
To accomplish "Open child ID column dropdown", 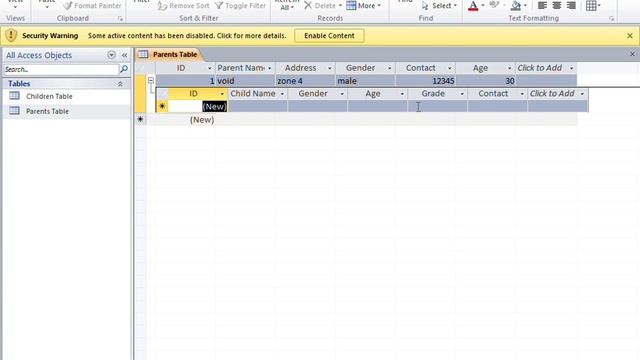I will click(222, 94).
